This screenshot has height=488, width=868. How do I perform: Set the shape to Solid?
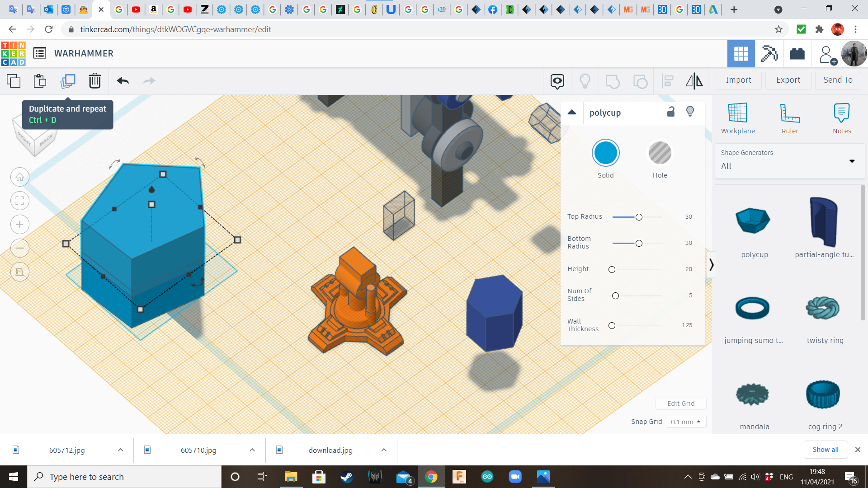coord(605,154)
